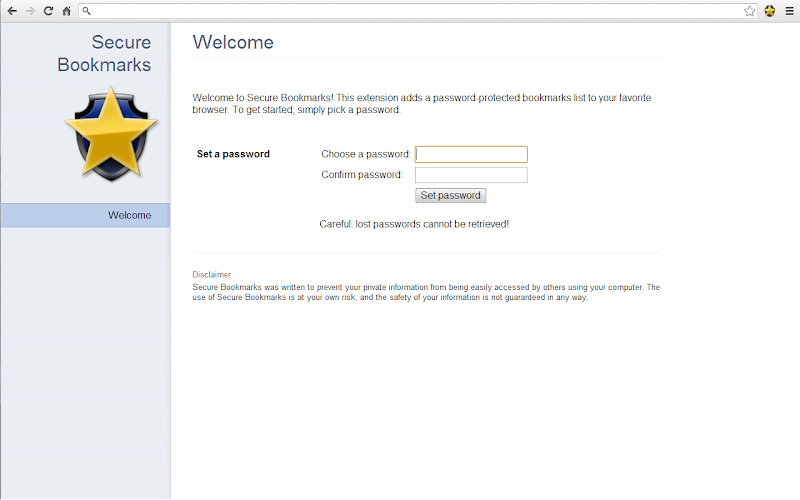Click the Secure Bookmarks shield star logo
Image resolution: width=800 pixels, height=500 pixels.
point(111,134)
